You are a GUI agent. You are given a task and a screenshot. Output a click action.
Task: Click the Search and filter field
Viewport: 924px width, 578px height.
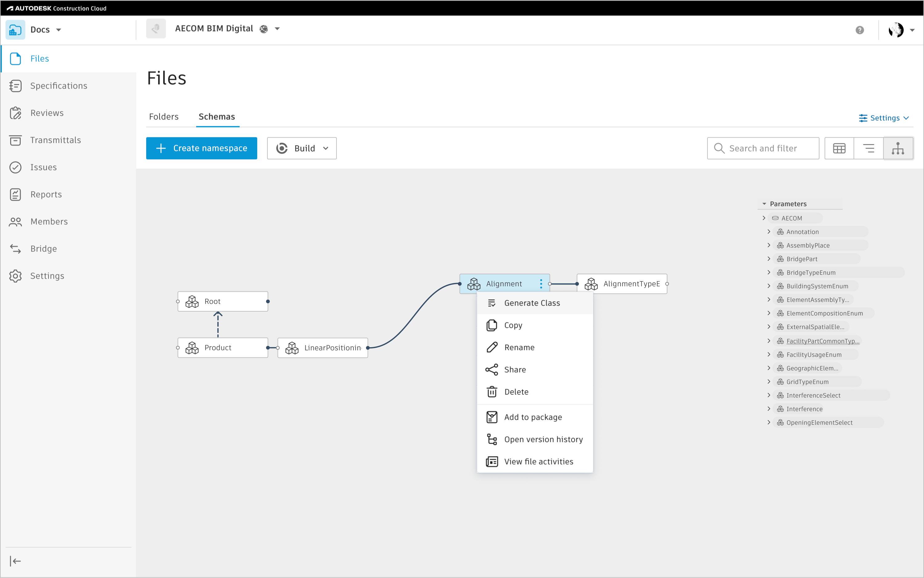pos(763,148)
